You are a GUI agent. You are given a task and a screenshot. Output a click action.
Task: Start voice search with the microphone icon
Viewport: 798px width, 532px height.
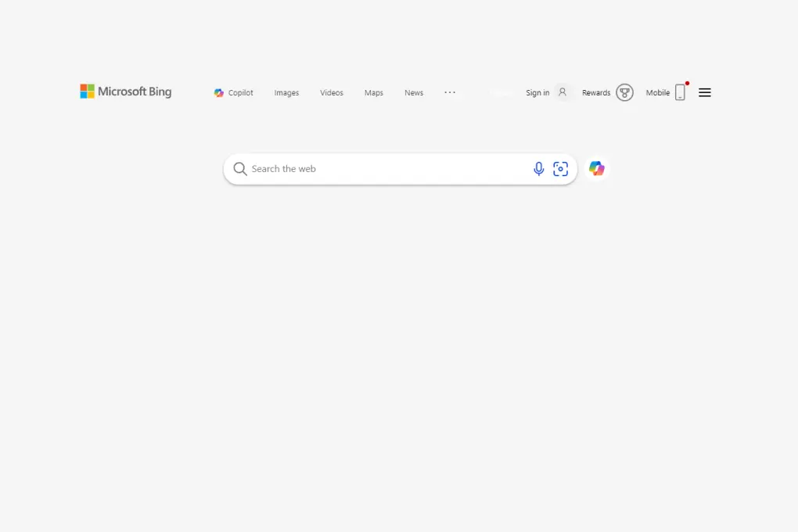click(538, 168)
